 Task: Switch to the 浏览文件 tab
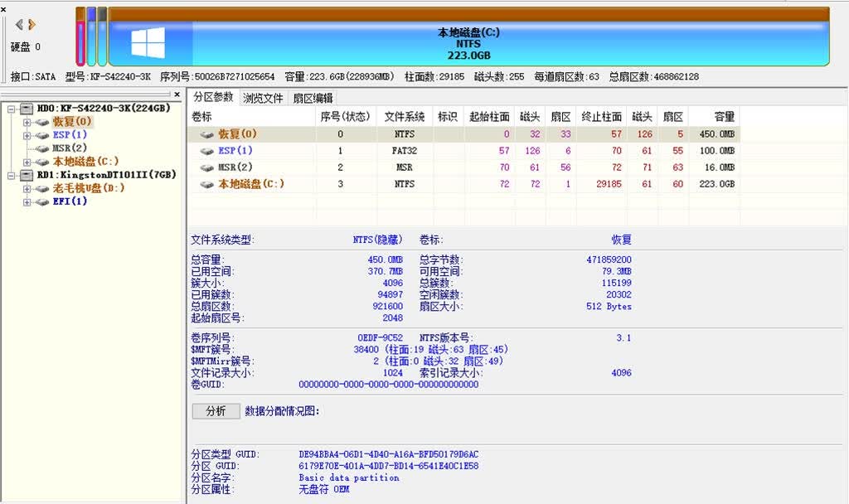click(263, 98)
